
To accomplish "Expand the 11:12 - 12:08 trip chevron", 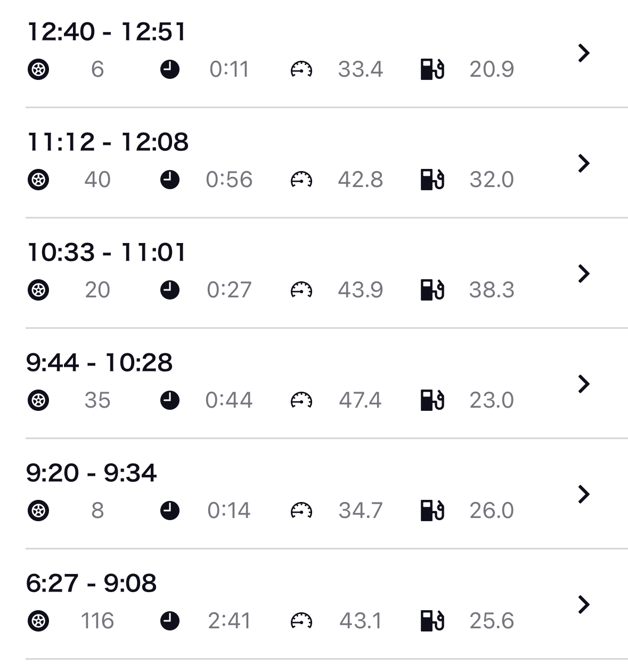I will [x=584, y=163].
